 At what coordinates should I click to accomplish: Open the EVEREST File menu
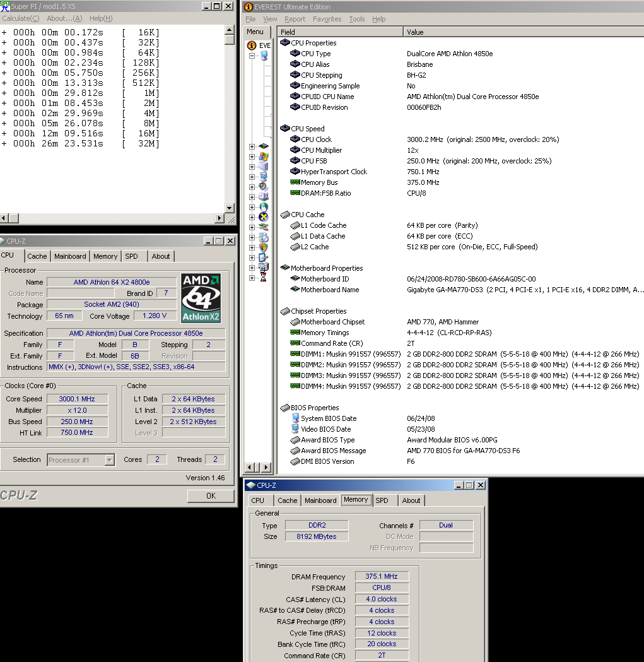(x=250, y=19)
